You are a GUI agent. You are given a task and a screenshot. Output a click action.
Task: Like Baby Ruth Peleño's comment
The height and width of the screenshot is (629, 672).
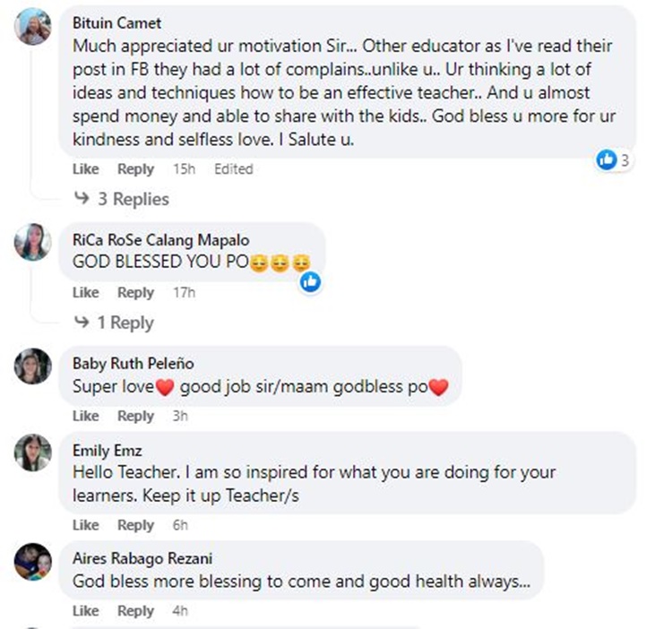tap(85, 416)
